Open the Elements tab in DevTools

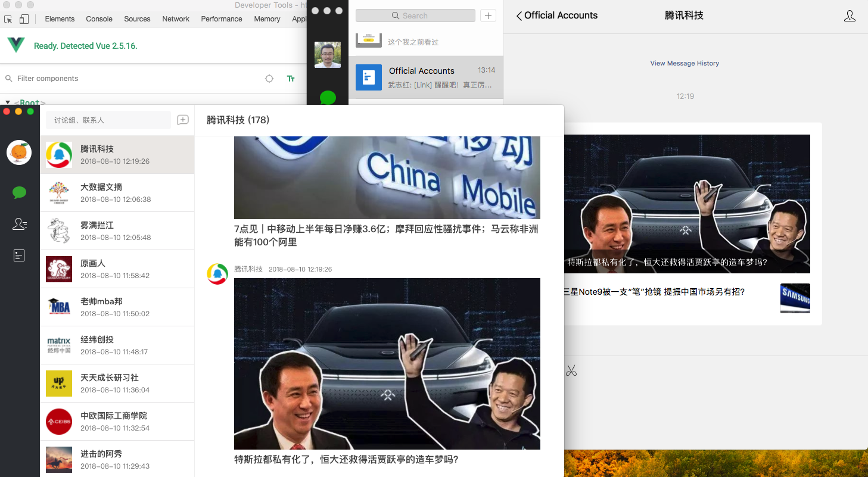click(60, 19)
